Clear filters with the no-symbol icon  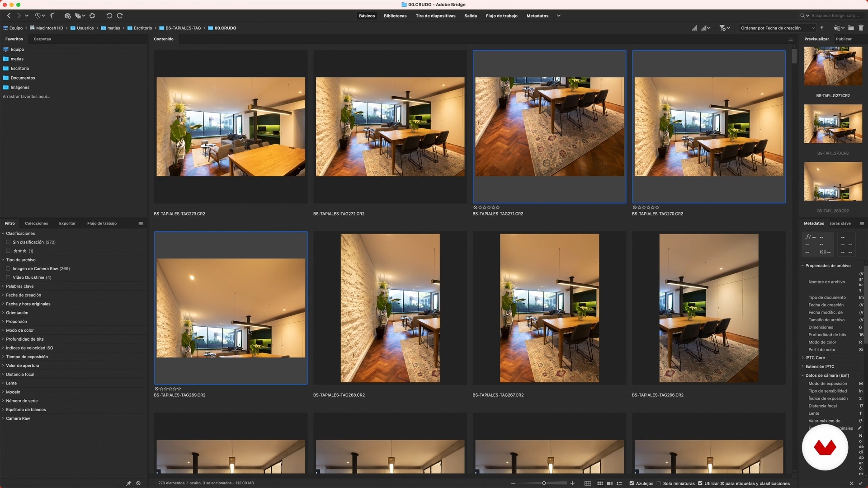(138, 483)
